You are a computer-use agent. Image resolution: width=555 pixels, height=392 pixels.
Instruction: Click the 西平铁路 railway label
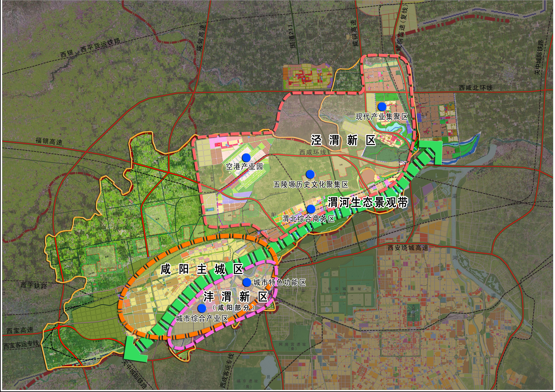34,285
